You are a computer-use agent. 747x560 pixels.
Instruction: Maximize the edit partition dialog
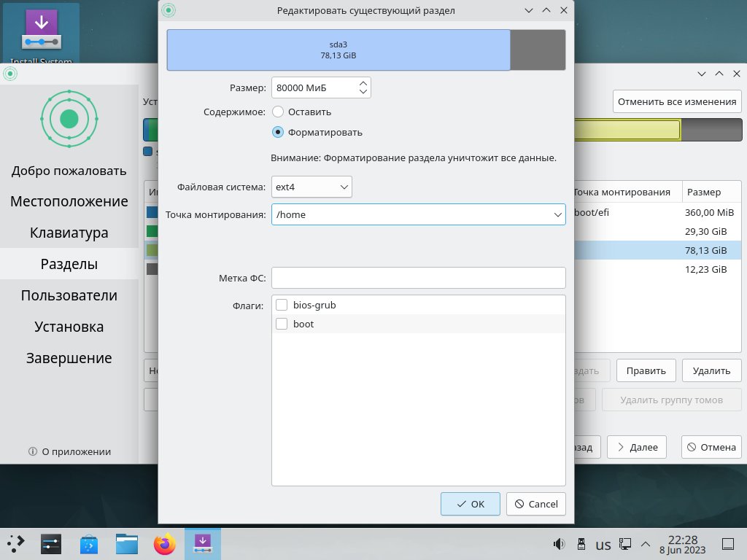point(546,10)
